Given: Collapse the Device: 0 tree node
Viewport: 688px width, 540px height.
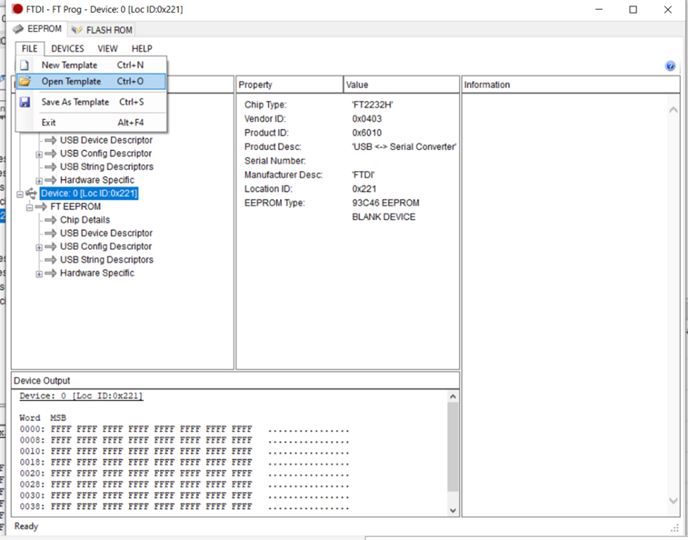Looking at the screenshot, I should 20,194.
